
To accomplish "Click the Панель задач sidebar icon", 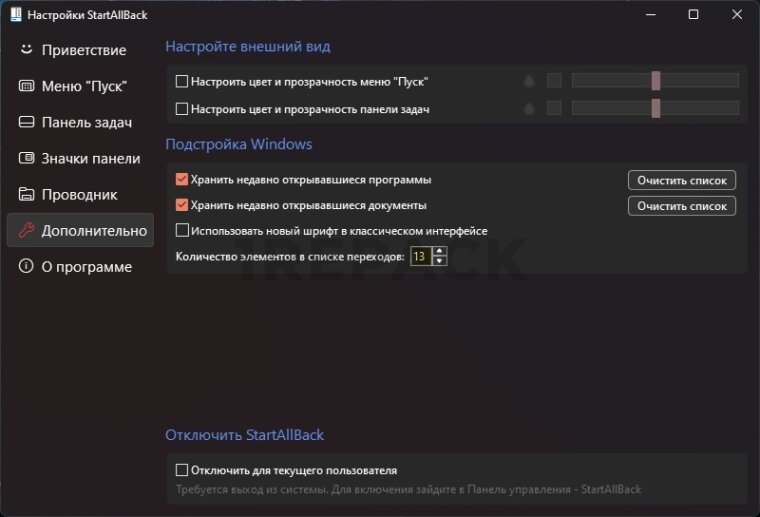I will (27, 122).
